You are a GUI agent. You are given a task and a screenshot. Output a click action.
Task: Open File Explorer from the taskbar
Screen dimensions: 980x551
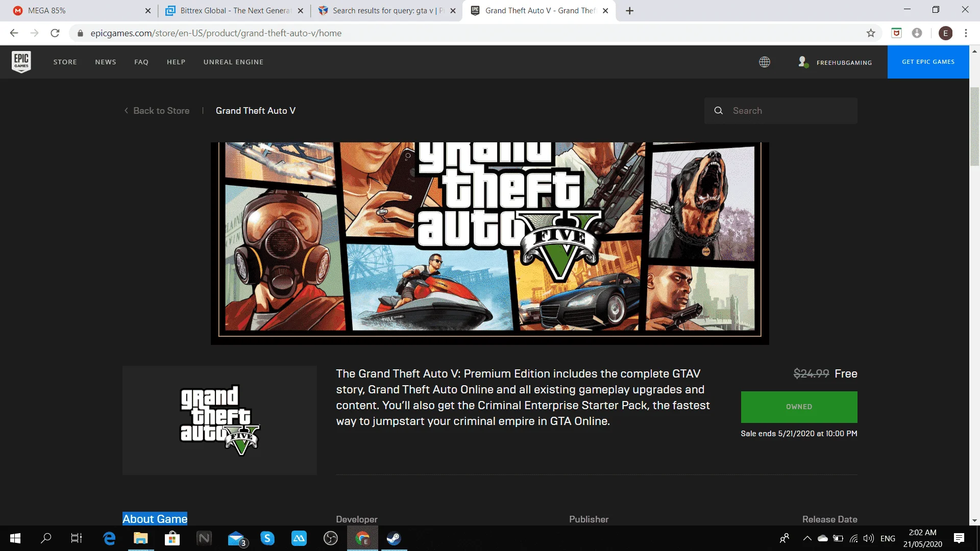[x=141, y=538]
